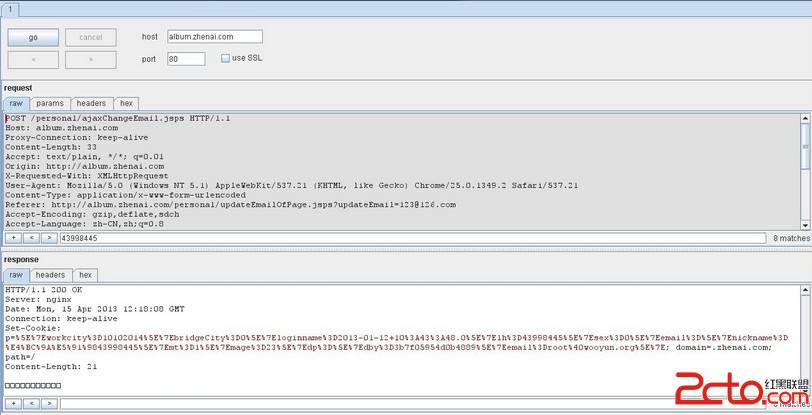
Task: Click response pane scroll up arrow
Action: coord(805,290)
